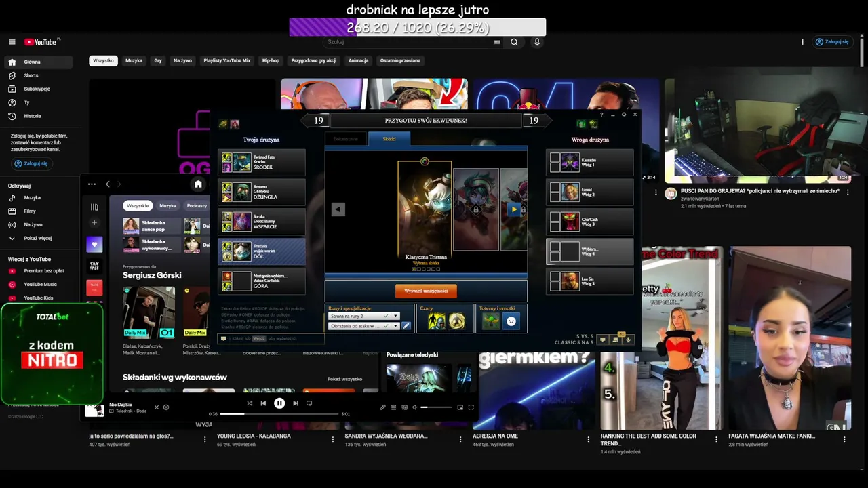Toggle Spotify connect-to-device button
This screenshot has width=868, height=488.
405,407
